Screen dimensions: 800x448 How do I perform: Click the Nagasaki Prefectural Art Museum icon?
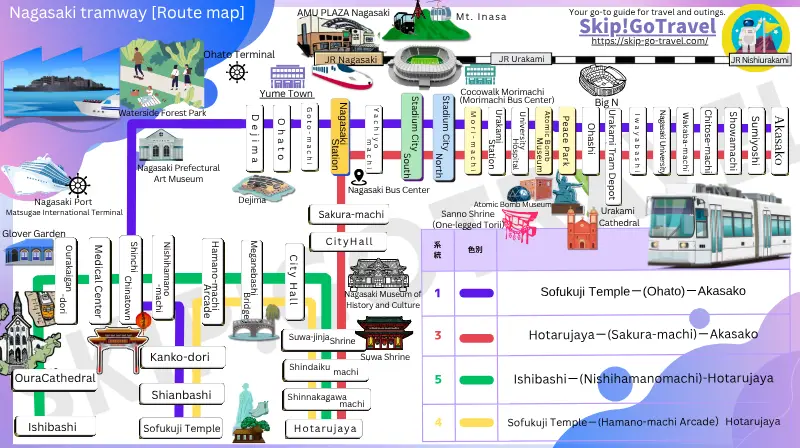[x=161, y=145]
